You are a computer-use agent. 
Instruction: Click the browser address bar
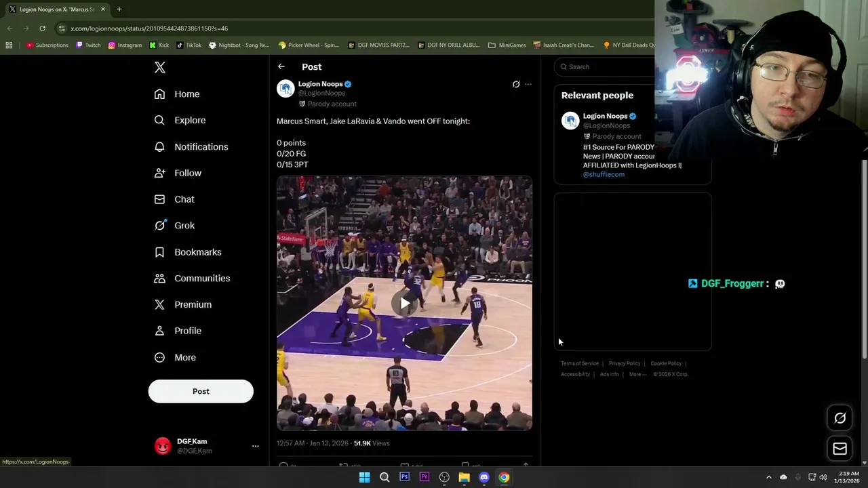[353, 28]
